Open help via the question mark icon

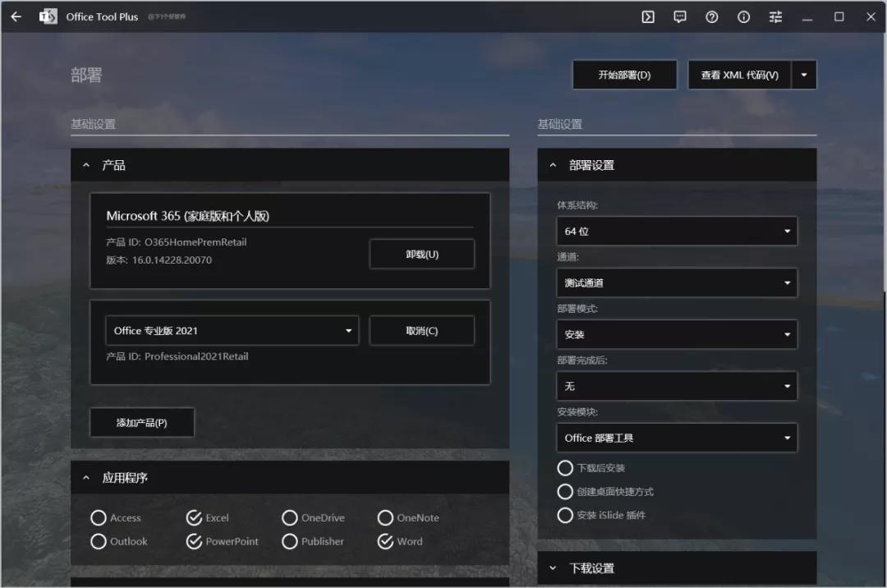point(711,16)
